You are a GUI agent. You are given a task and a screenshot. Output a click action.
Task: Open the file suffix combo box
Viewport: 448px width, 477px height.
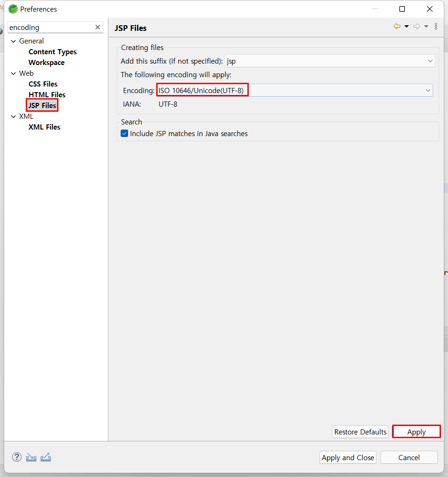(330, 61)
